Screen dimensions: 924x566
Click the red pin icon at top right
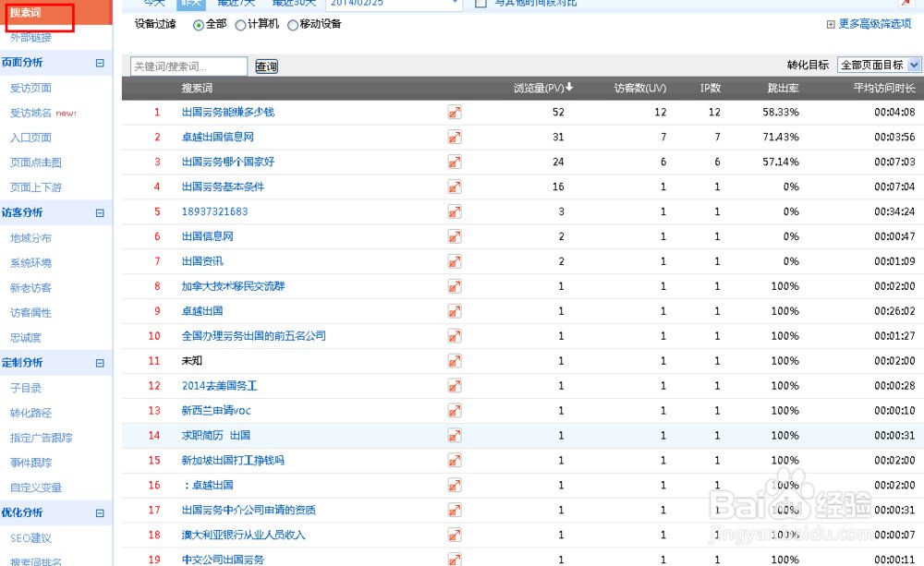(907, 5)
